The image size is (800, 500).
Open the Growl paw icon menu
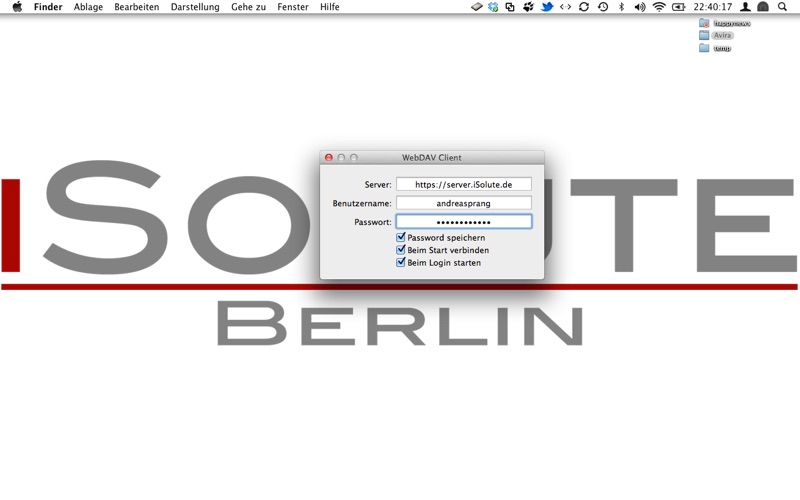[x=528, y=7]
